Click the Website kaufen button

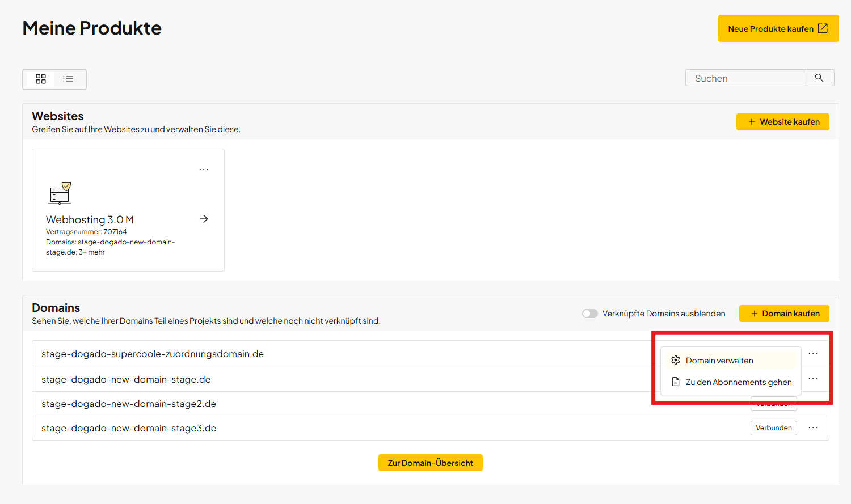[782, 122]
